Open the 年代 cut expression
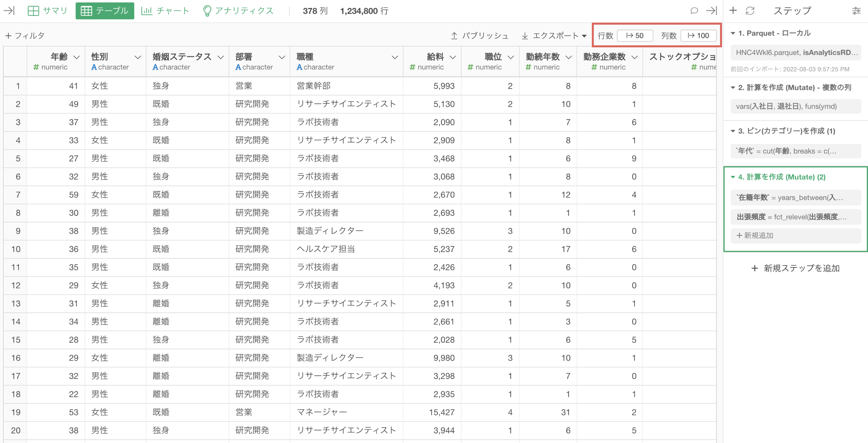The image size is (868, 443). pyautogui.click(x=796, y=151)
